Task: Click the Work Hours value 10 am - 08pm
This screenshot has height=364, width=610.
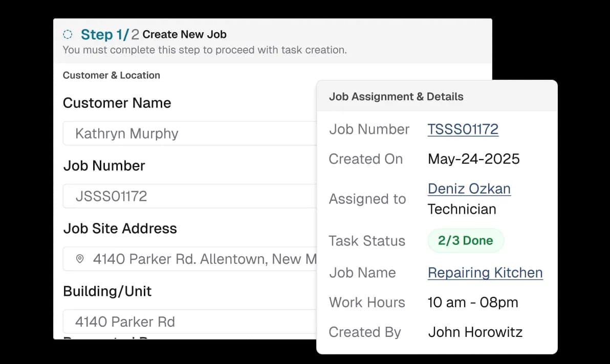Action: [473, 302]
